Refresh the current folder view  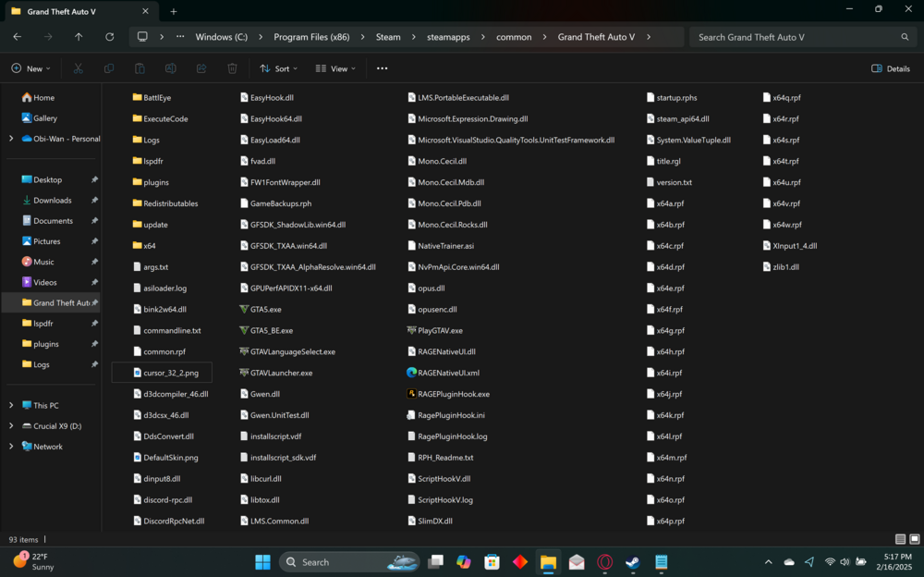110,37
